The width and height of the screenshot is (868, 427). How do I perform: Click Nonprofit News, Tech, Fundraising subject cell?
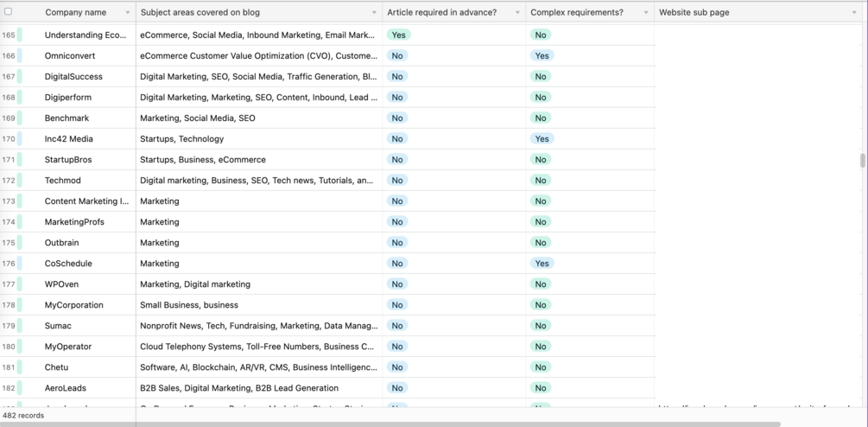[x=259, y=326]
